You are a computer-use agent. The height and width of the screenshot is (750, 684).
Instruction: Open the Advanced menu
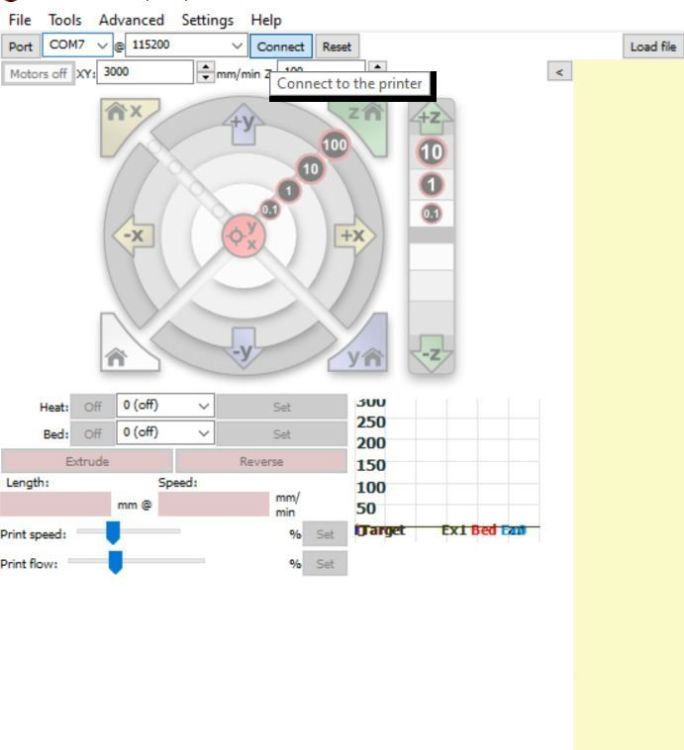132,20
